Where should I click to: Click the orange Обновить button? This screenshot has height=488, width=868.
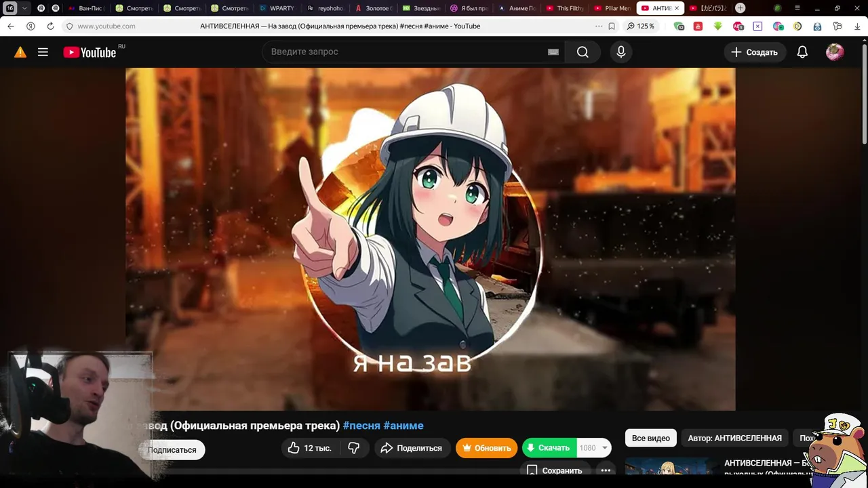tap(487, 448)
